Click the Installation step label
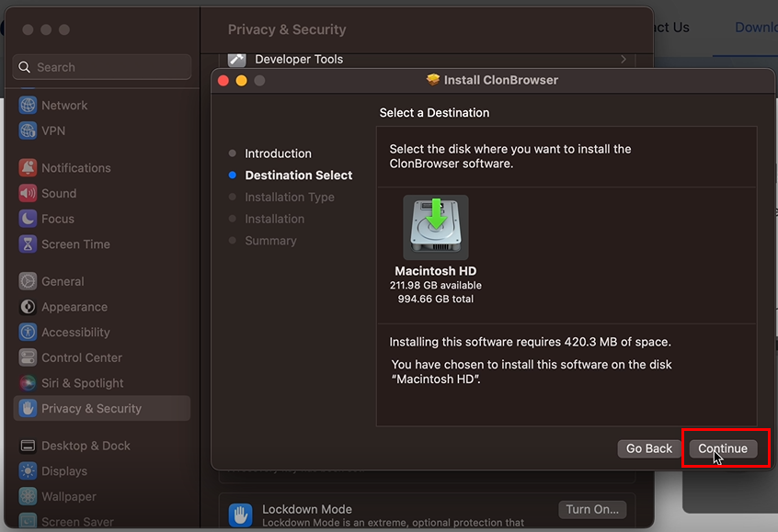This screenshot has height=532, width=778. [274, 219]
